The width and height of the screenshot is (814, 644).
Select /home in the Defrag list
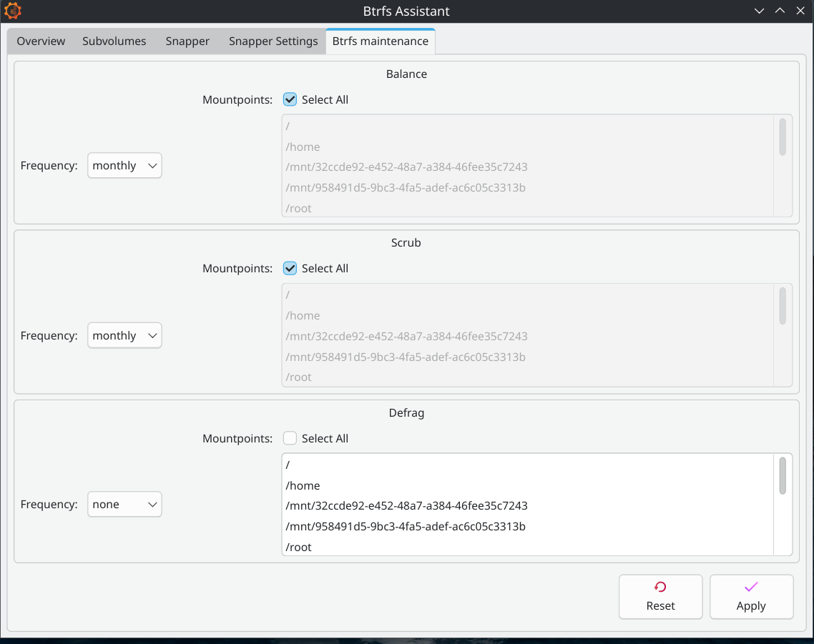click(x=528, y=486)
